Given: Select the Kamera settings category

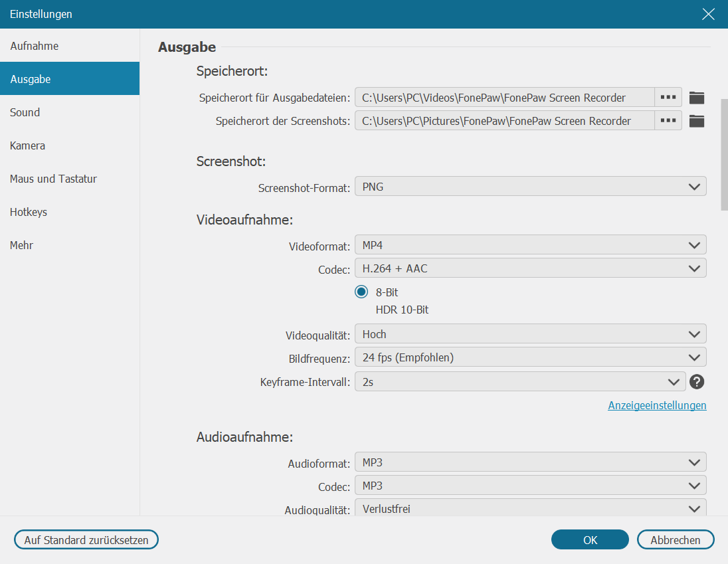Looking at the screenshot, I should point(27,145).
